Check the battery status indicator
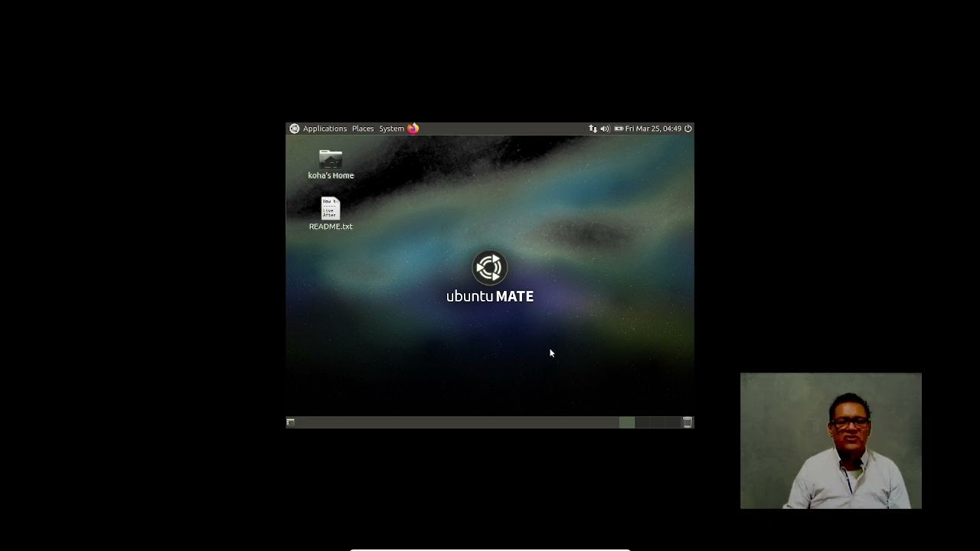The height and width of the screenshot is (551, 980). 619,129
